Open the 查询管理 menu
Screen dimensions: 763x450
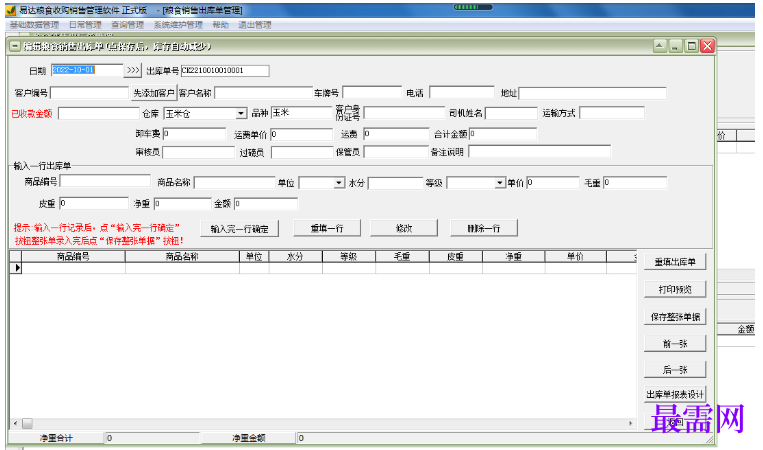127,25
